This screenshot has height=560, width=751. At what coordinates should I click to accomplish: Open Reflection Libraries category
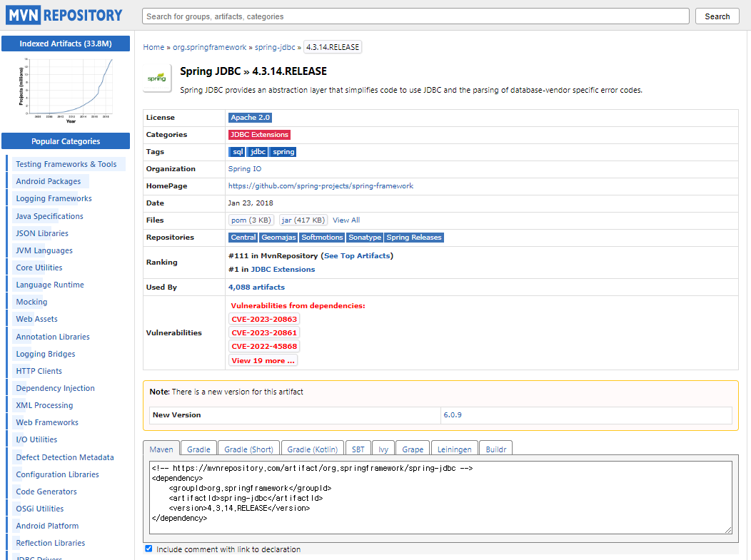click(x=50, y=543)
